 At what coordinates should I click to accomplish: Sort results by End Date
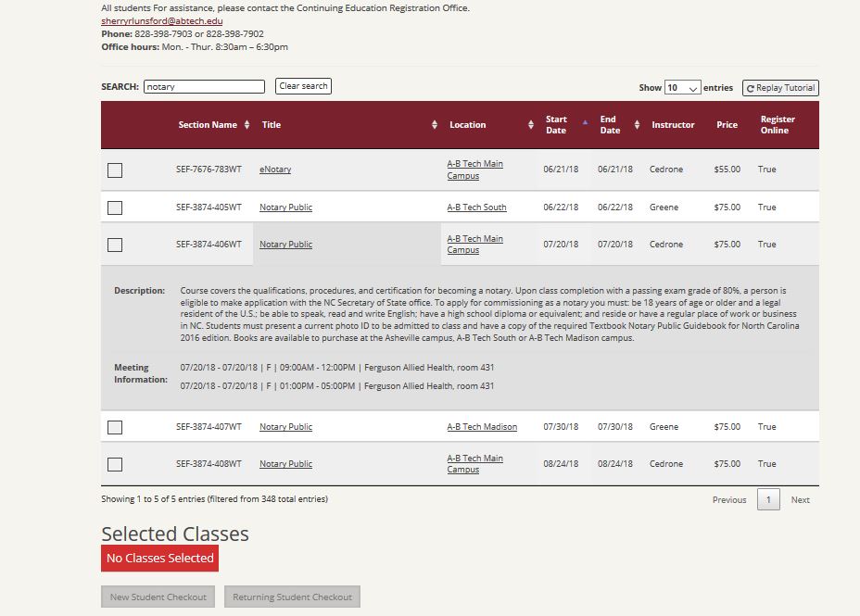click(x=636, y=123)
